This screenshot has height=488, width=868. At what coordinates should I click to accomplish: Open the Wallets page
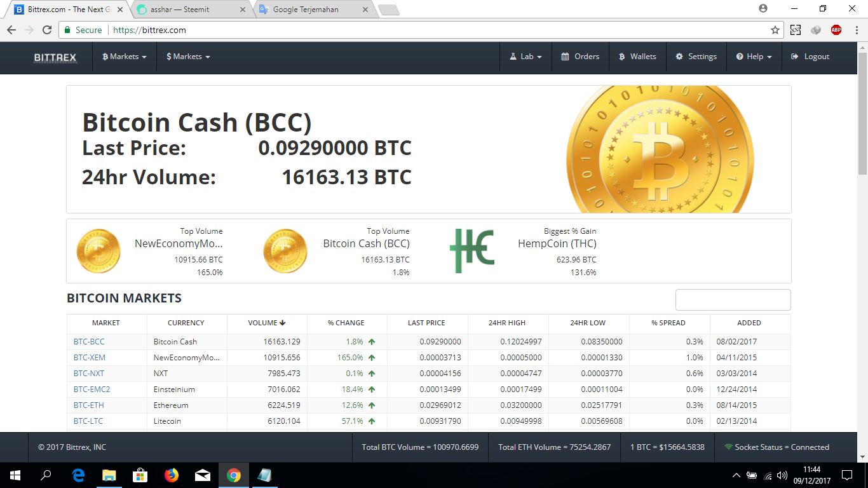click(637, 57)
